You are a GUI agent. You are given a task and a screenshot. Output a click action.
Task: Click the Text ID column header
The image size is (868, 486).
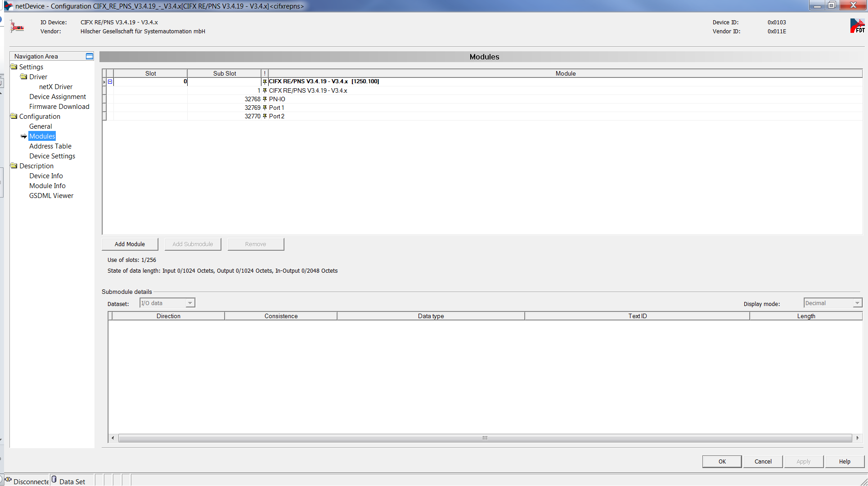coord(637,316)
